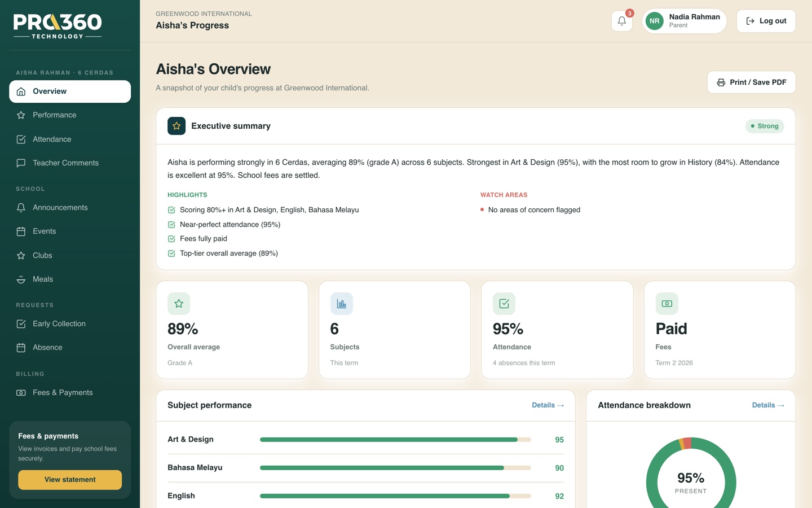
Task: Click the NR avatar circle
Action: click(654, 21)
